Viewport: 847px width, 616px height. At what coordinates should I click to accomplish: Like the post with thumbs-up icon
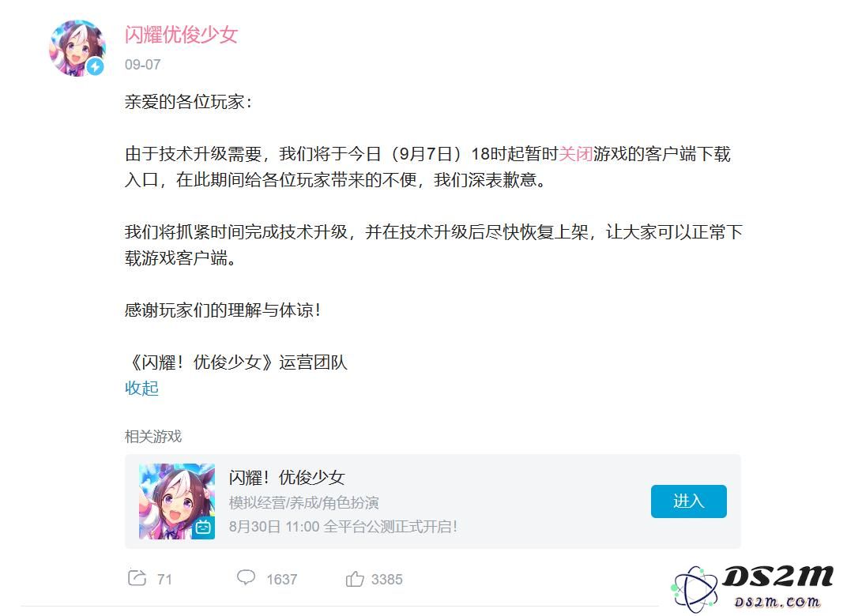tap(354, 579)
